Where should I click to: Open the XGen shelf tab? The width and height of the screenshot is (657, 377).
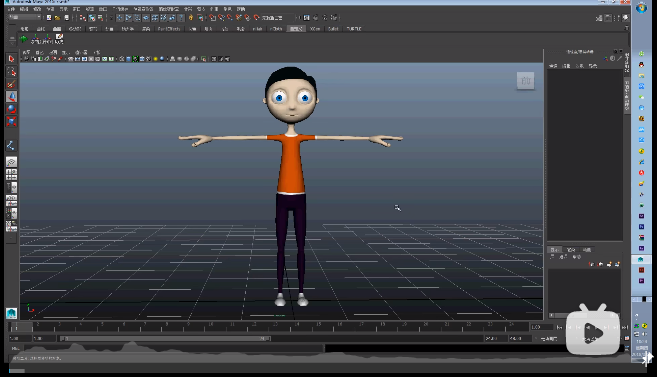tap(315, 28)
